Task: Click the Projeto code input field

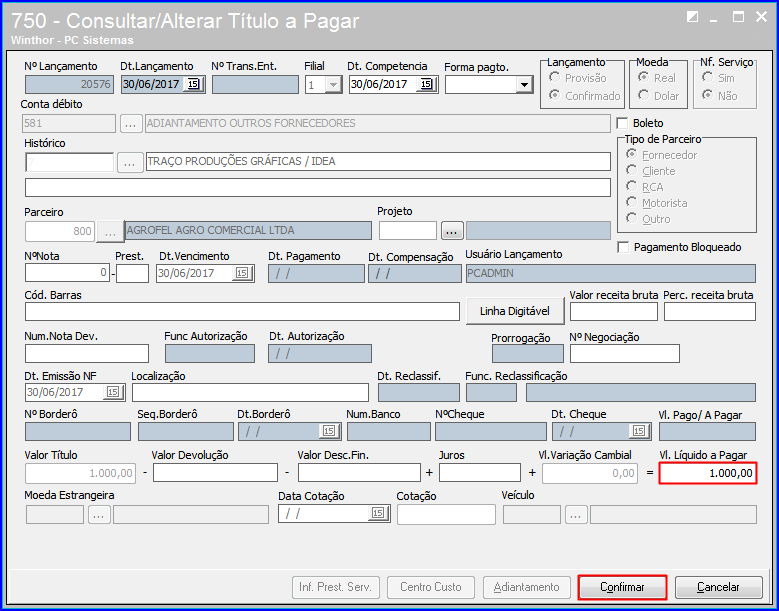Action: coord(407,231)
